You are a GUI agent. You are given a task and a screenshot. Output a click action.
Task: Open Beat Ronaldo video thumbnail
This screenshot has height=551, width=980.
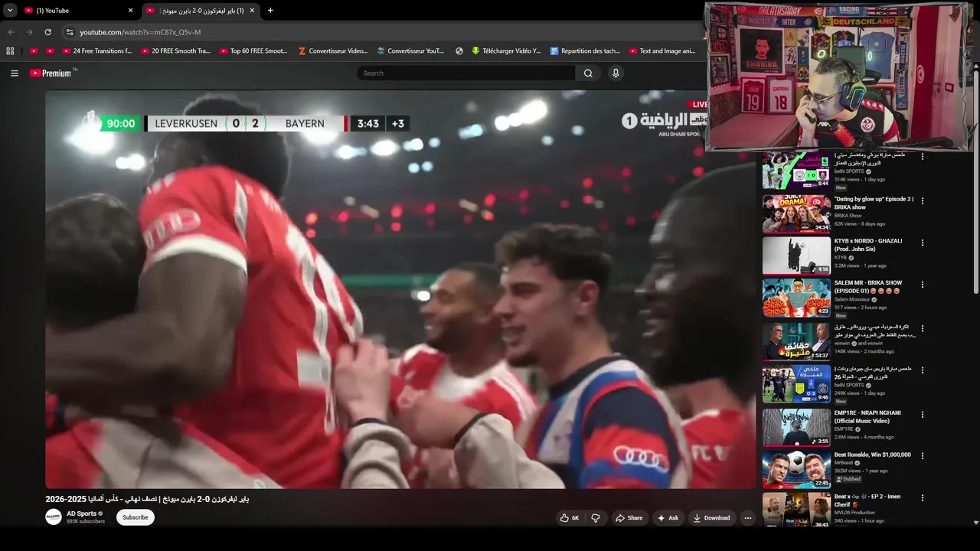(x=796, y=469)
